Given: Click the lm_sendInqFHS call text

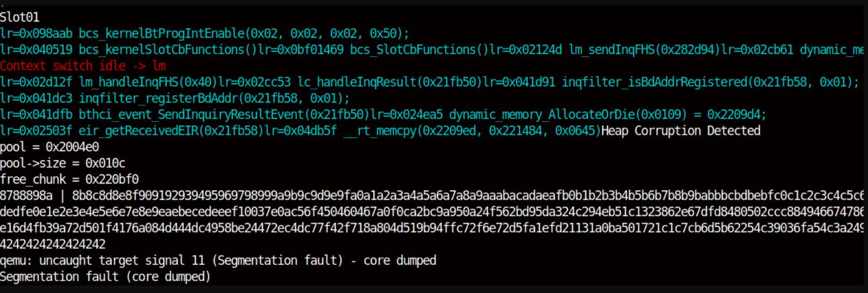Looking at the screenshot, I should (x=645, y=50).
